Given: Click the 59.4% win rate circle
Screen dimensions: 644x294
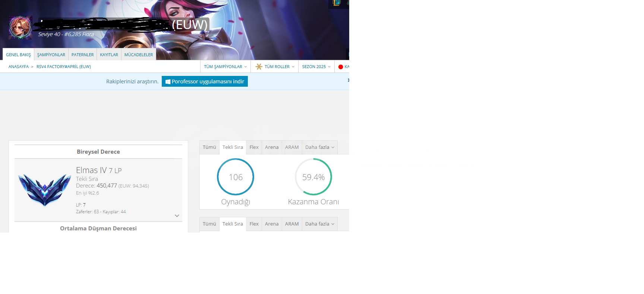Looking at the screenshot, I should coord(313,177).
